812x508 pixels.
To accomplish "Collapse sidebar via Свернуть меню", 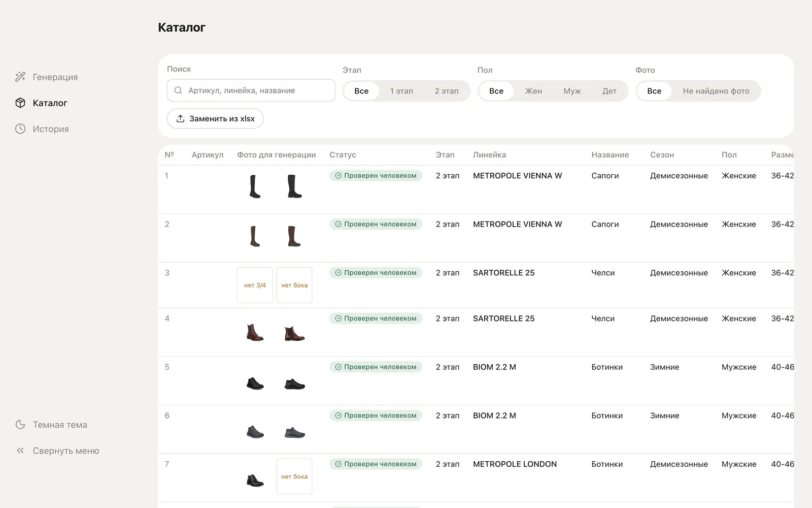I will click(57, 451).
